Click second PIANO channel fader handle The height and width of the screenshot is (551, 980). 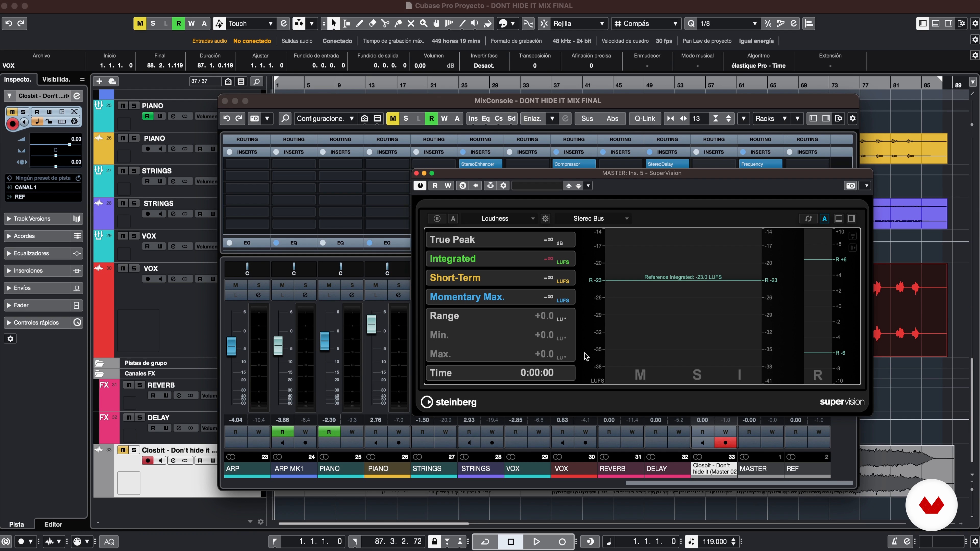pos(371,324)
